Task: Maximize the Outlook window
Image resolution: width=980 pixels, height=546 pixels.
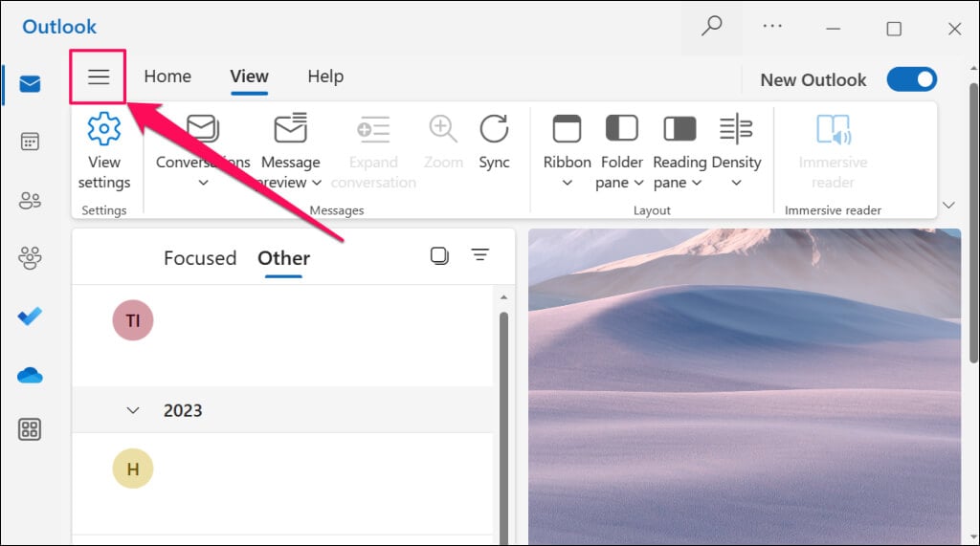Action: [894, 29]
